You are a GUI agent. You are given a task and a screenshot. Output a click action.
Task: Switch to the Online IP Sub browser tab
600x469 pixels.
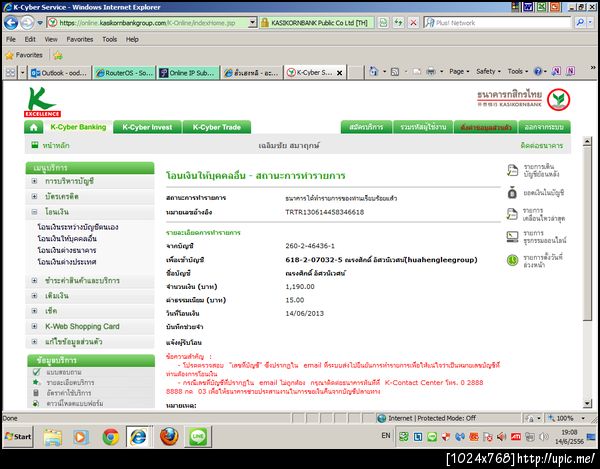tap(189, 73)
